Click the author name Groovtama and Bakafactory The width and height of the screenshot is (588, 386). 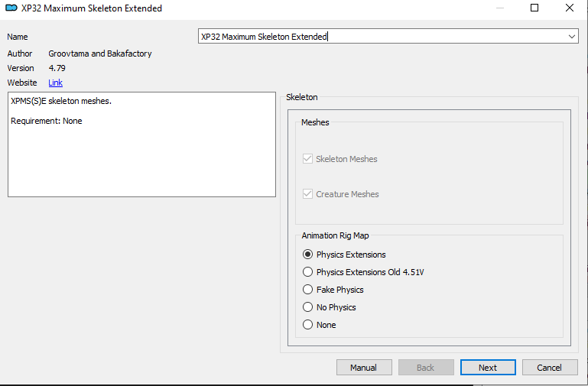point(100,54)
